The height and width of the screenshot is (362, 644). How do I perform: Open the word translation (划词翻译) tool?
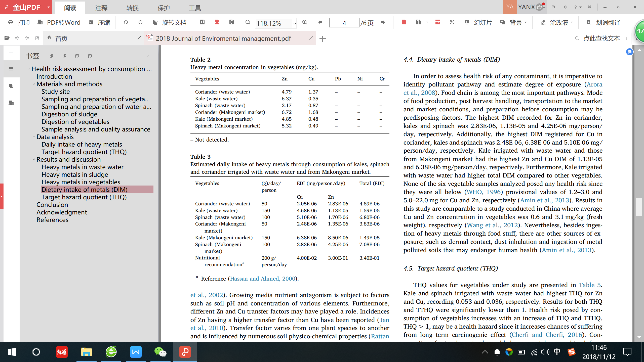(x=603, y=23)
